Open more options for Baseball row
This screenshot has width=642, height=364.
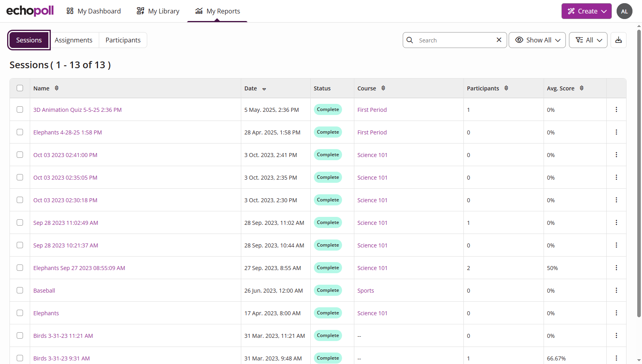click(616, 290)
